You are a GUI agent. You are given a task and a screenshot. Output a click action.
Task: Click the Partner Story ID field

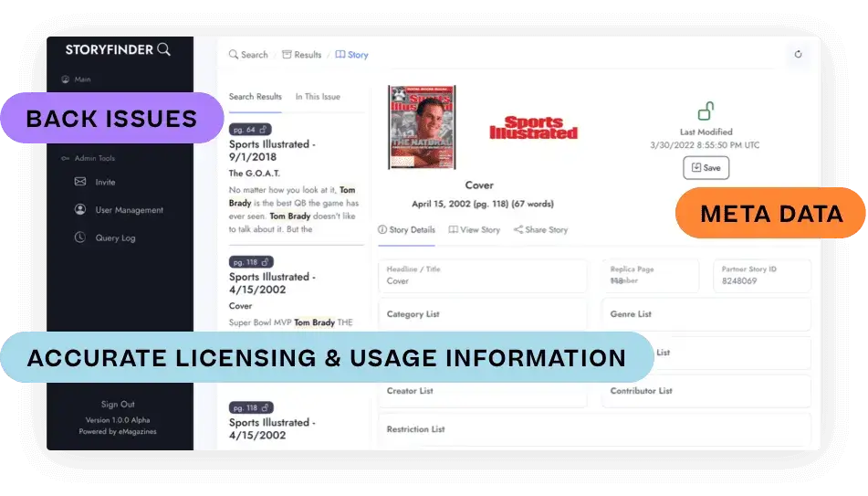[x=762, y=276]
